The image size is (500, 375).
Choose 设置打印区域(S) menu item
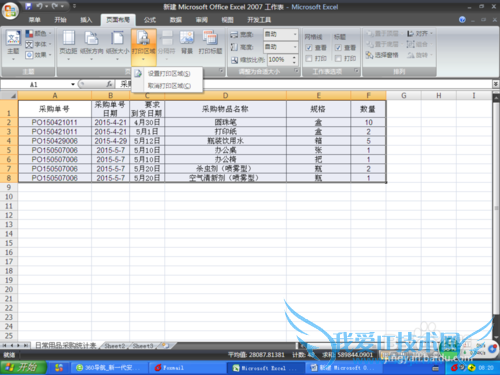(167, 74)
